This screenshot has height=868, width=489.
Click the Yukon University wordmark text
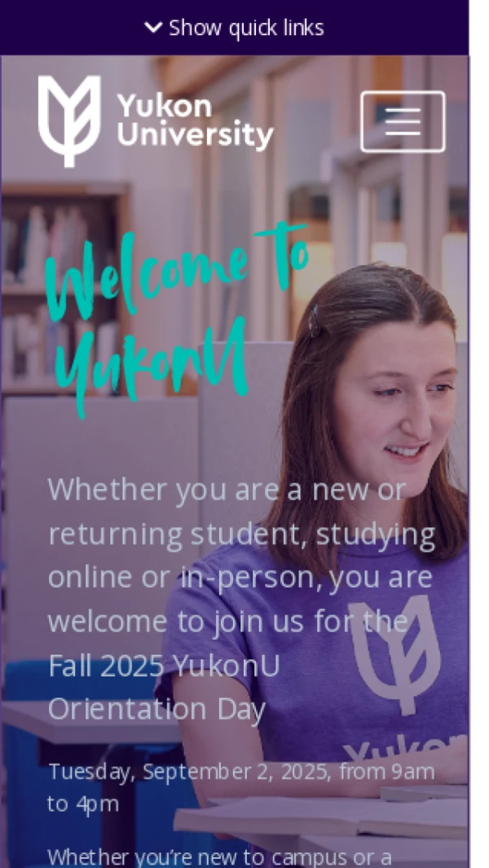(x=196, y=121)
